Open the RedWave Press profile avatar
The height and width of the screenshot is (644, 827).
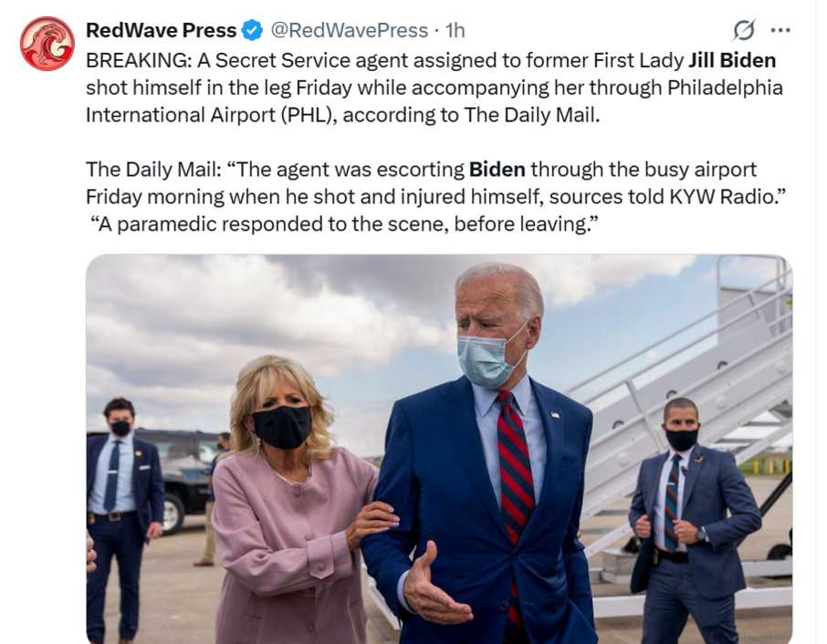[x=47, y=43]
